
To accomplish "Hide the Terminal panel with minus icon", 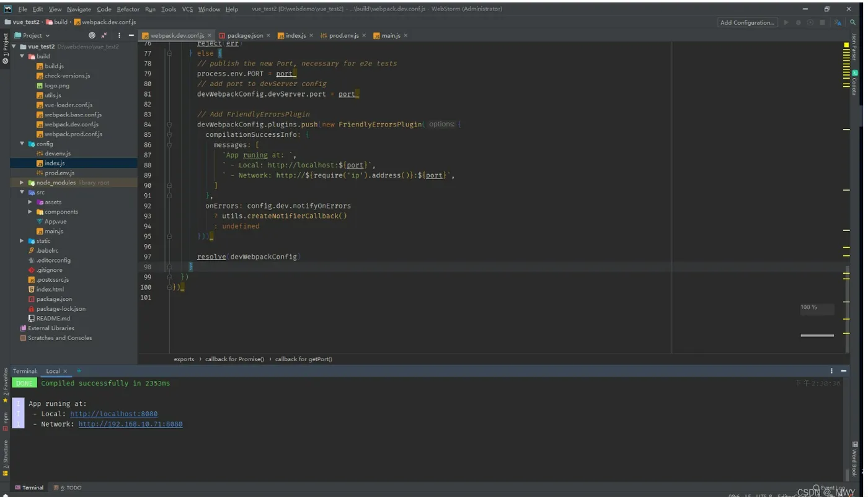I will [844, 371].
